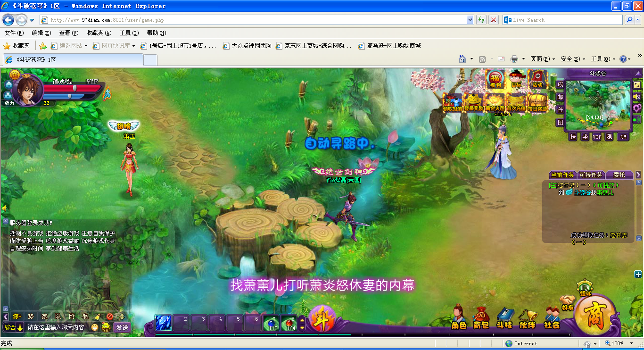The height and width of the screenshot is (350, 644).
Task: Switch to the 可接任务 tab
Action: click(591, 175)
